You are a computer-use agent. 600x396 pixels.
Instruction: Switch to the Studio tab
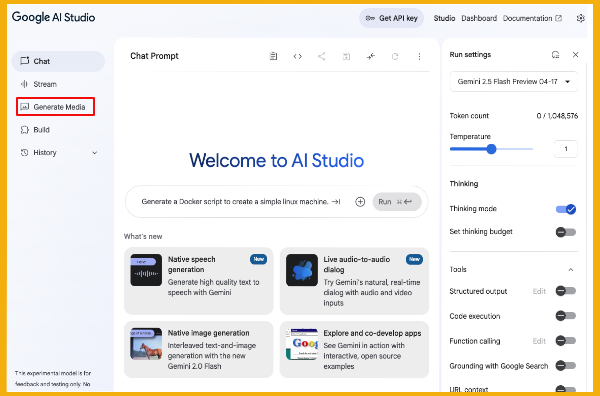click(444, 18)
